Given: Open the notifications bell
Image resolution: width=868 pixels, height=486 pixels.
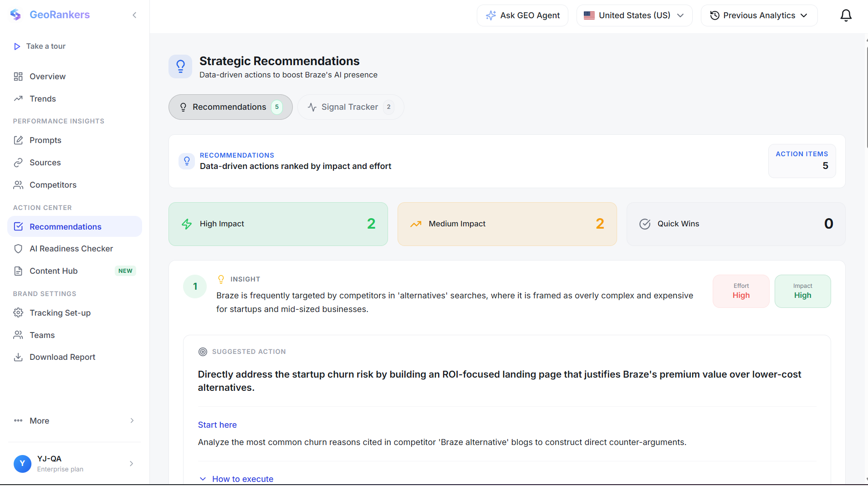Looking at the screenshot, I should coord(846,15).
